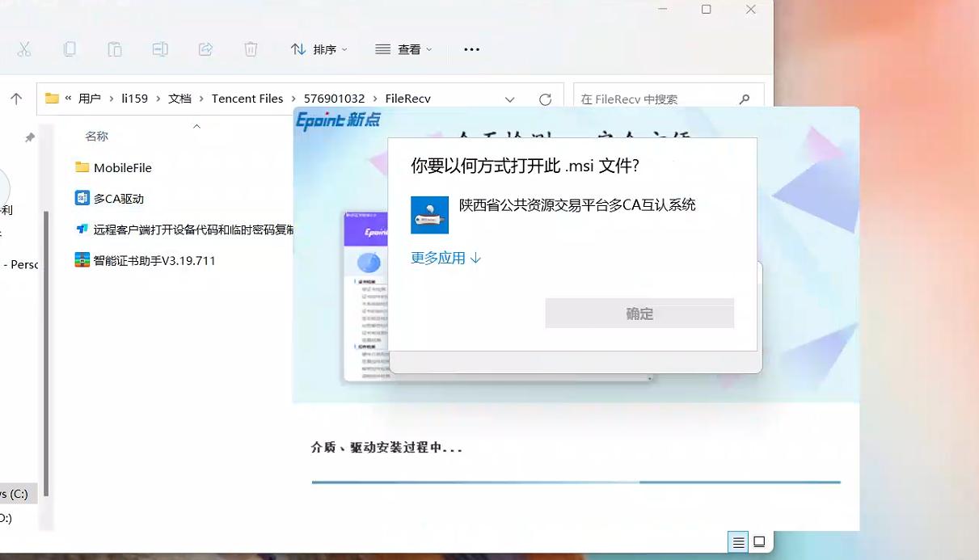Click the 在 FileRecv 中搜索 search box

click(655, 99)
